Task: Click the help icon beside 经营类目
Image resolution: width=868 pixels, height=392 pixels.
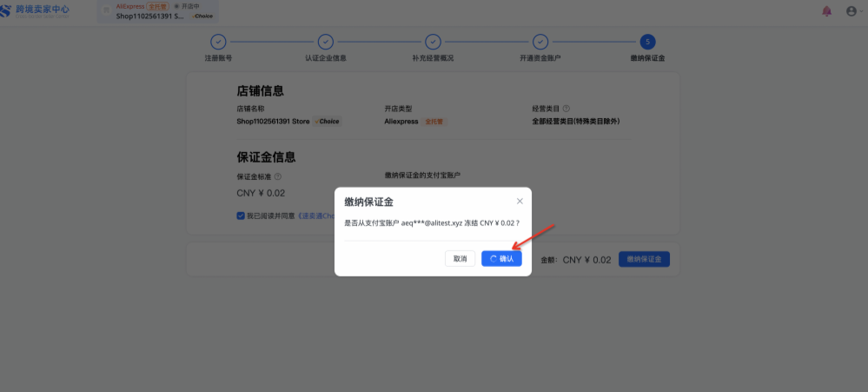Action: (x=567, y=109)
